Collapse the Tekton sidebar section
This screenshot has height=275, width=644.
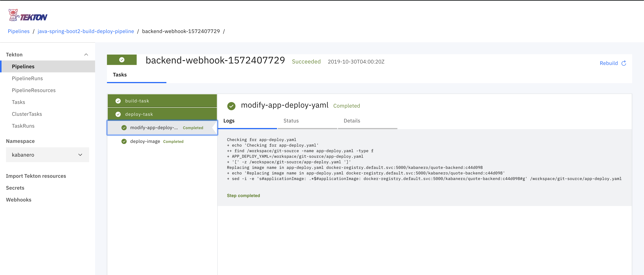coord(86,54)
